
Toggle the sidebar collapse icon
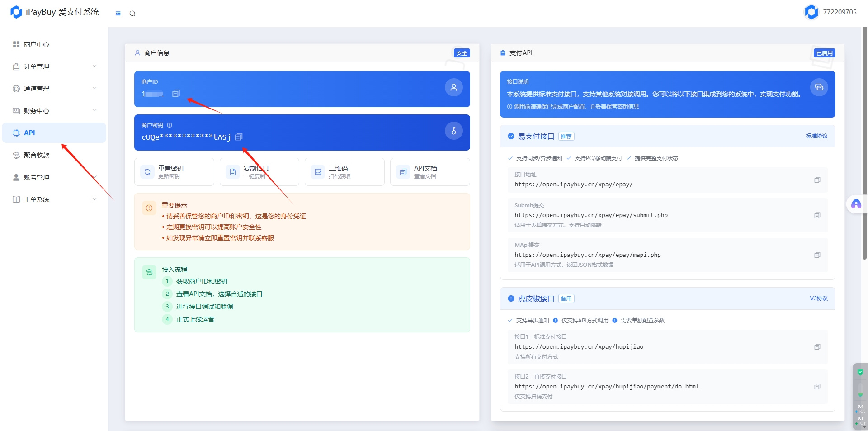click(x=118, y=14)
